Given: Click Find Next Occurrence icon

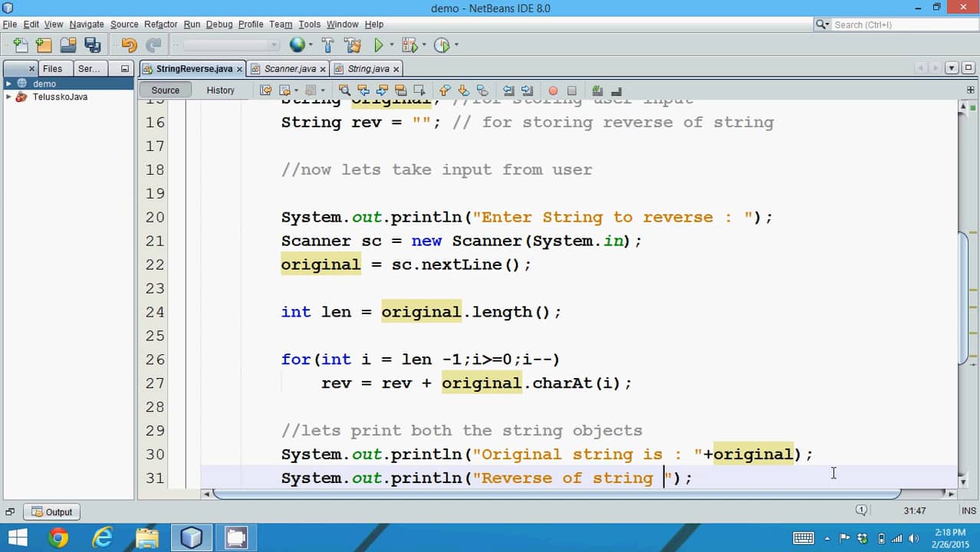Looking at the screenshot, I should coord(382,90).
